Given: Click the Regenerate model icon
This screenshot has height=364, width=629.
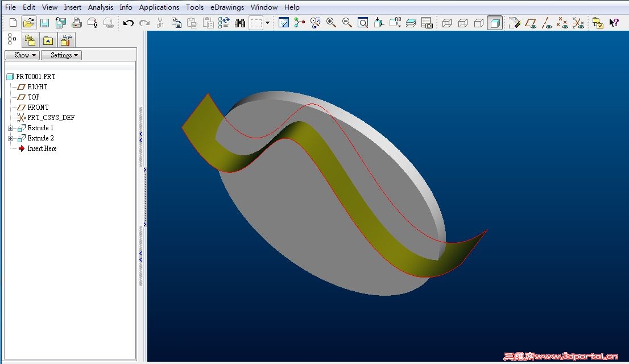Looking at the screenshot, I should (x=224, y=23).
